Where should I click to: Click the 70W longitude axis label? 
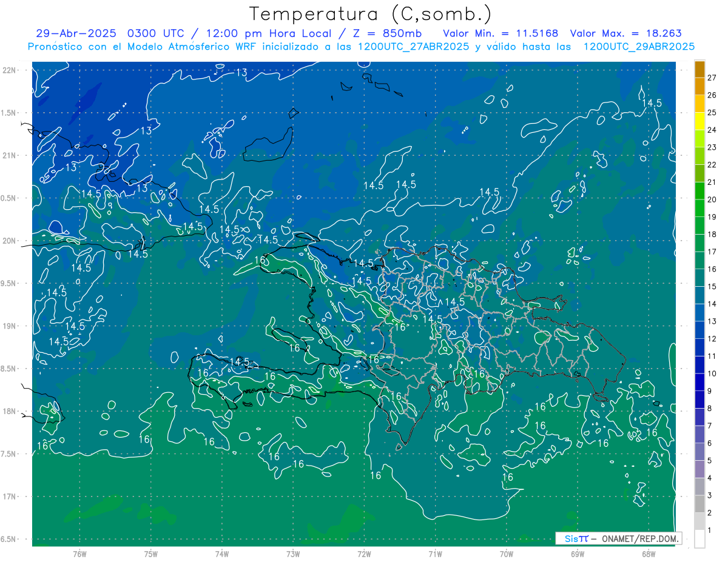point(506,554)
